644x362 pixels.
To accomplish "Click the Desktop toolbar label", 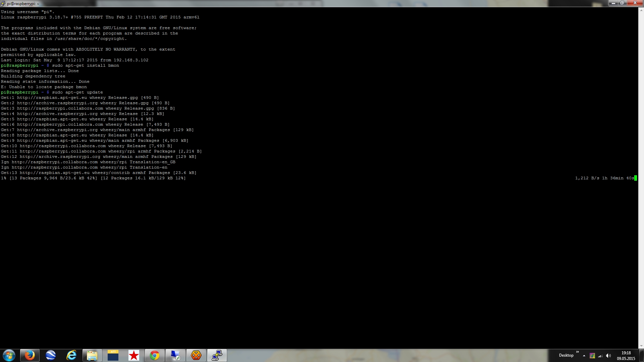I will (566, 355).
